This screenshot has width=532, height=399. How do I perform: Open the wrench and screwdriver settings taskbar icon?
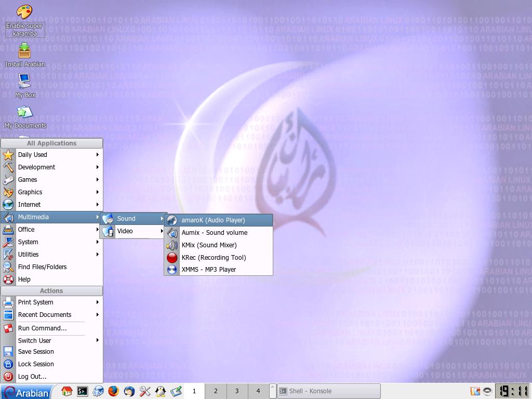[145, 391]
